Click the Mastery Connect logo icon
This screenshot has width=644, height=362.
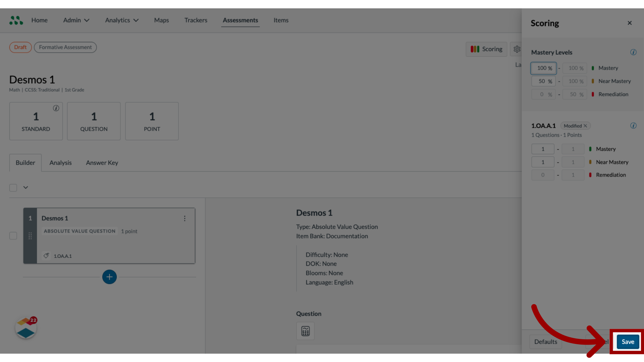(x=16, y=20)
